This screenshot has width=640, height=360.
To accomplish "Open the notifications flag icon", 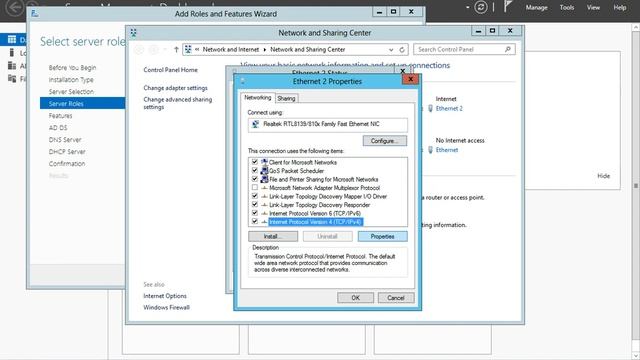I will (507, 7).
